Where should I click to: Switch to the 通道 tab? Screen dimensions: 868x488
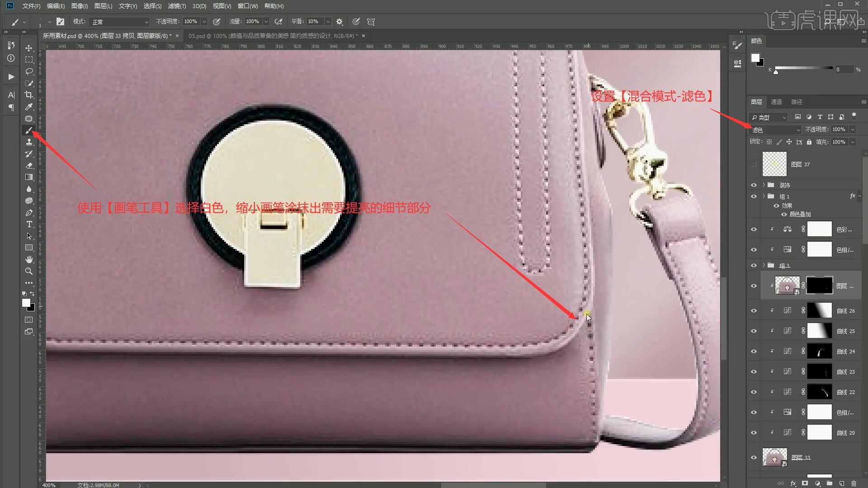tap(776, 102)
